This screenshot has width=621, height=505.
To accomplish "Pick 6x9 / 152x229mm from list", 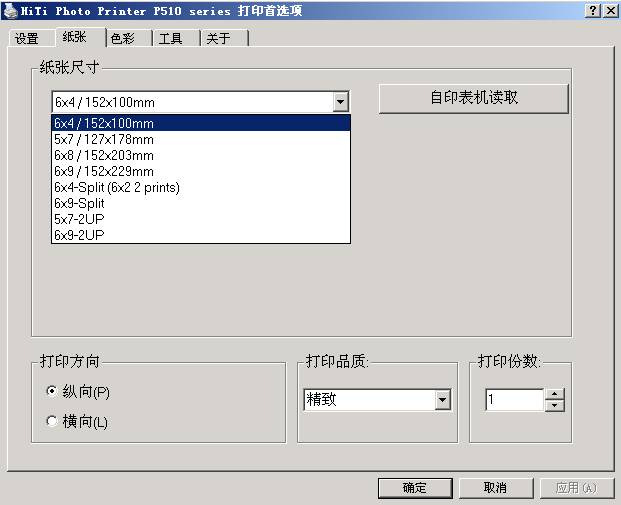I will (x=104, y=171).
